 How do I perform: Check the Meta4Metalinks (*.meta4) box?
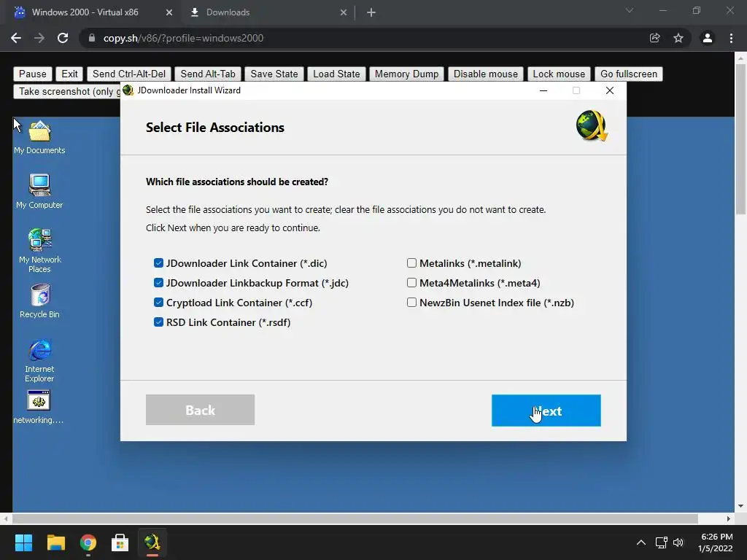point(411,283)
